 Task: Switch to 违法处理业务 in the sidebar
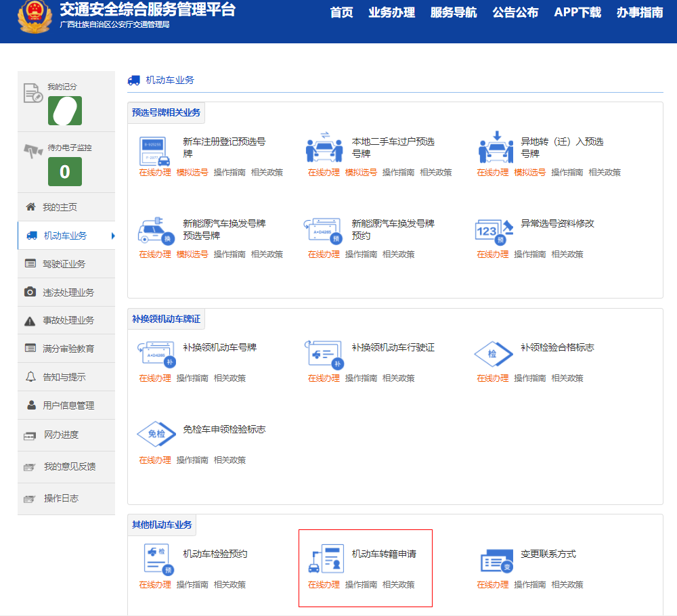(66, 292)
